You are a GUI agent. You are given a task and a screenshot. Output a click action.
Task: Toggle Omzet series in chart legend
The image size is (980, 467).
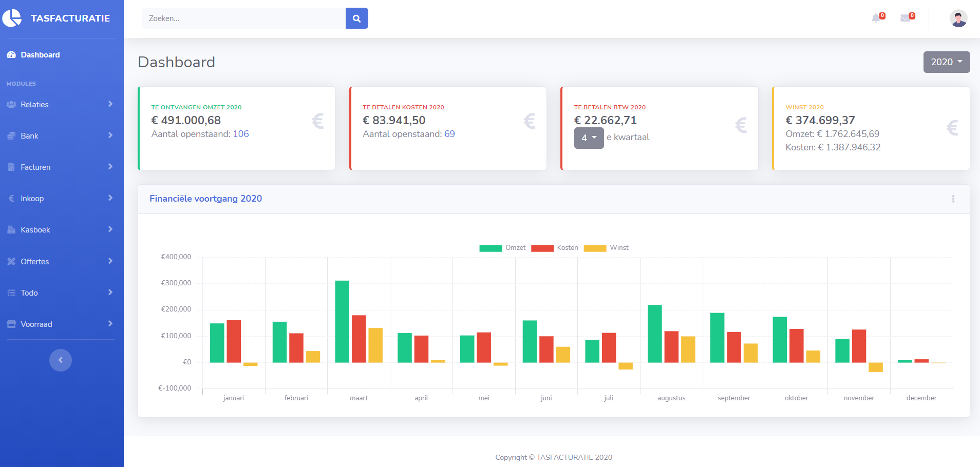[x=491, y=248]
